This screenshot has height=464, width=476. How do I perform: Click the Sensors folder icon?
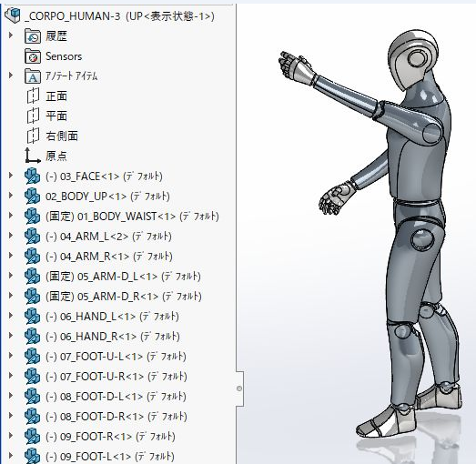coord(33,56)
